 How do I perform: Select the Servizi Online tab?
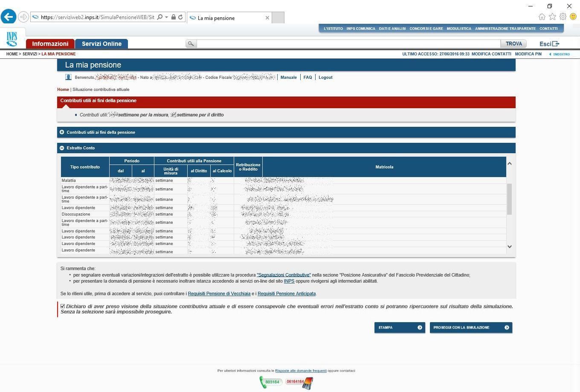pos(101,44)
